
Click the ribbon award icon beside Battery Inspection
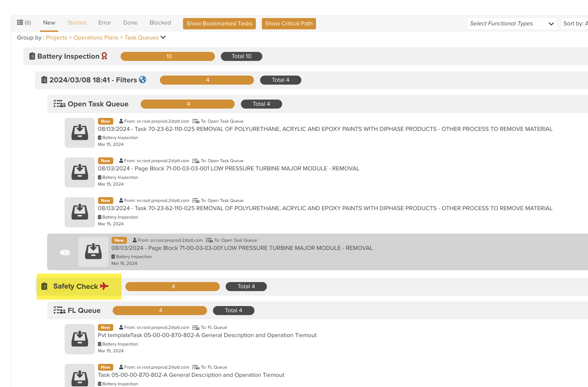coord(104,56)
